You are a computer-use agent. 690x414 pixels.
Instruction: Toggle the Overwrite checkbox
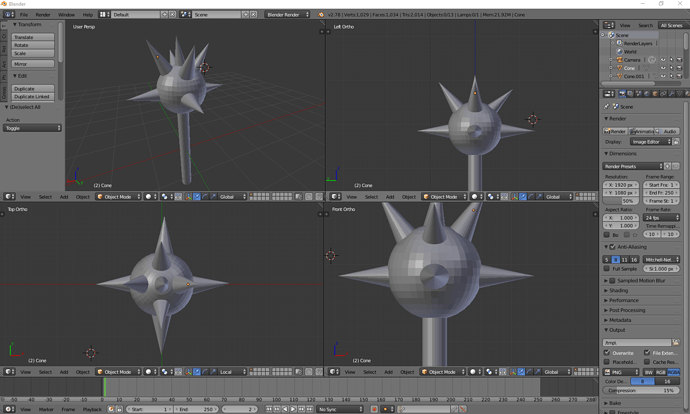click(x=607, y=353)
